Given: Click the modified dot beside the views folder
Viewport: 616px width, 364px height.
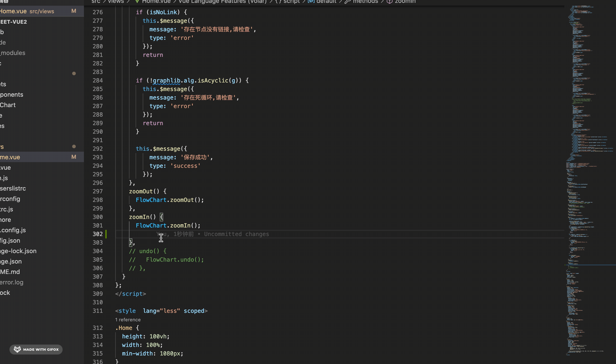Looking at the screenshot, I should click(74, 146).
